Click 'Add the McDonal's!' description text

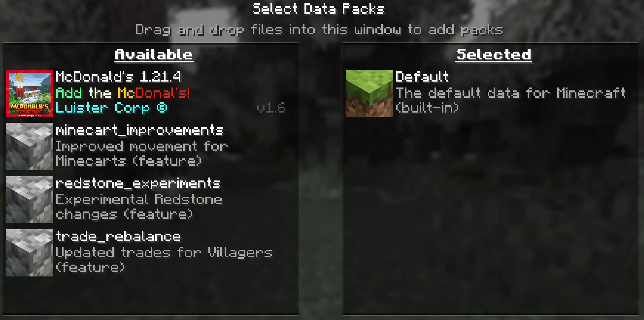coord(123,93)
